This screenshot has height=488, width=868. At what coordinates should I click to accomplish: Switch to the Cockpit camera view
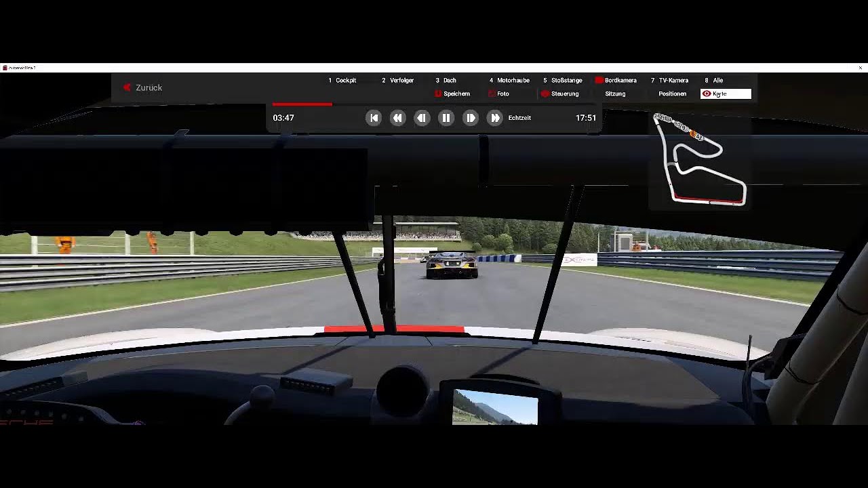342,80
